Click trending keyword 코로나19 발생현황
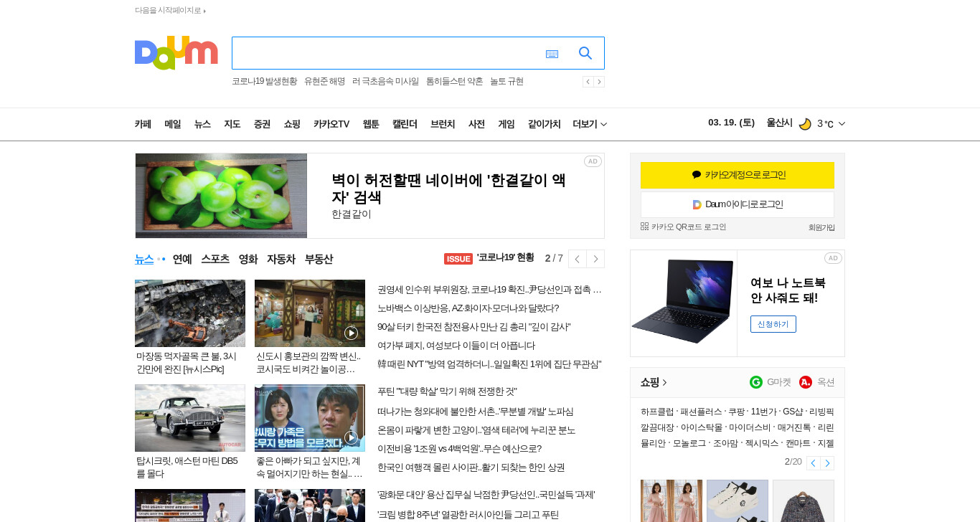This screenshot has width=980, height=522. pyautogui.click(x=264, y=82)
